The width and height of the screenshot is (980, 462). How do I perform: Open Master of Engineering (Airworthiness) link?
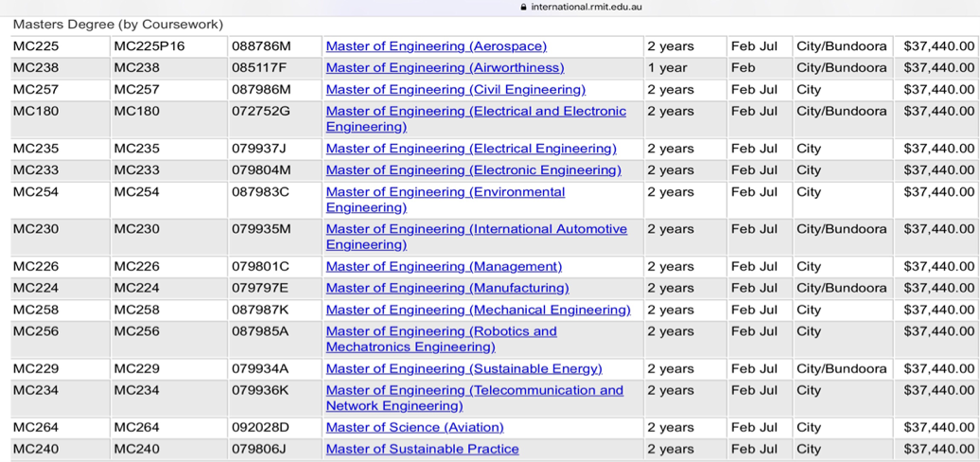445,68
